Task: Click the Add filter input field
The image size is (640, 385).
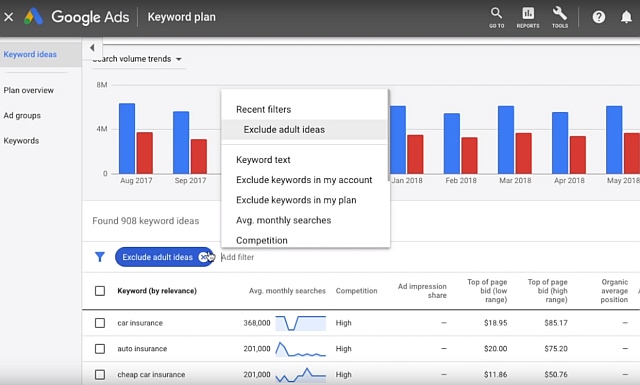Action: point(238,257)
